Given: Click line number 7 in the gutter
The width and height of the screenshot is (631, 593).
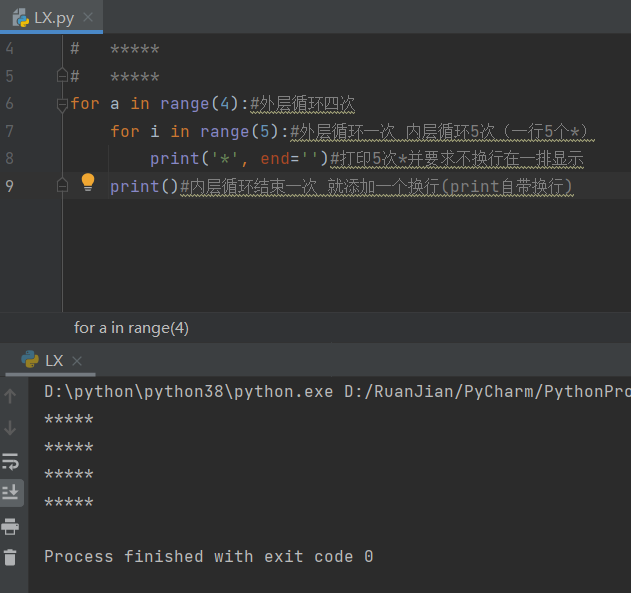Looking at the screenshot, I should tap(10, 131).
